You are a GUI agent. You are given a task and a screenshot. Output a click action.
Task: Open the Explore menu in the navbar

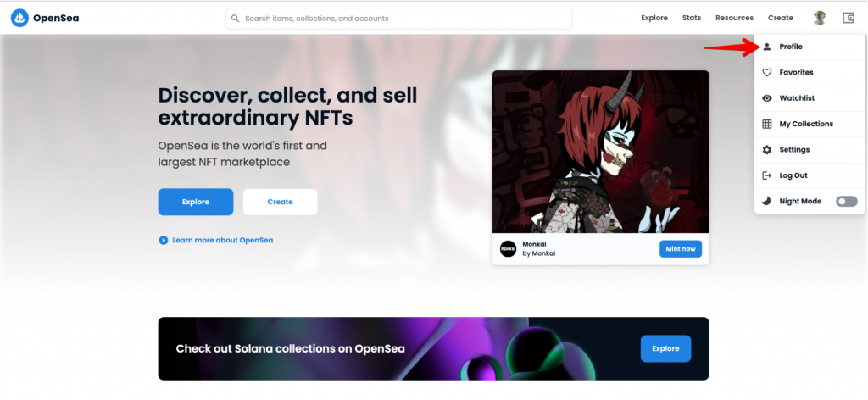point(654,19)
